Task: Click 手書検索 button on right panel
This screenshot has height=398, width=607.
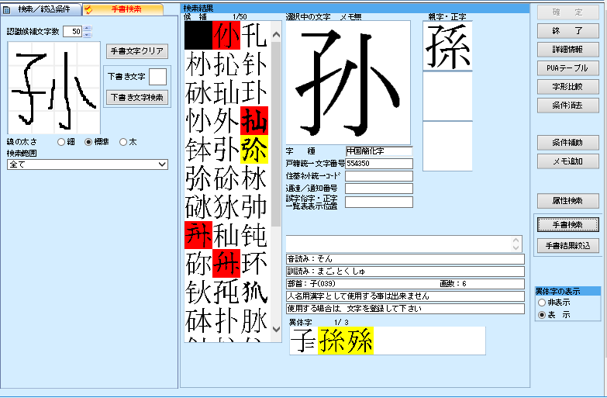Action: pos(568,225)
